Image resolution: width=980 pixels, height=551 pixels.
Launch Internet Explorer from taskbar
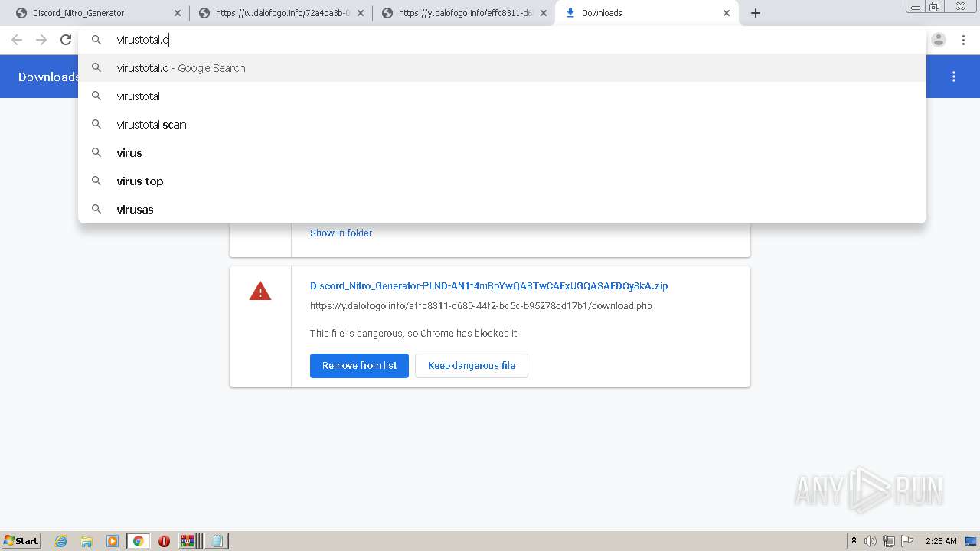[x=61, y=541]
